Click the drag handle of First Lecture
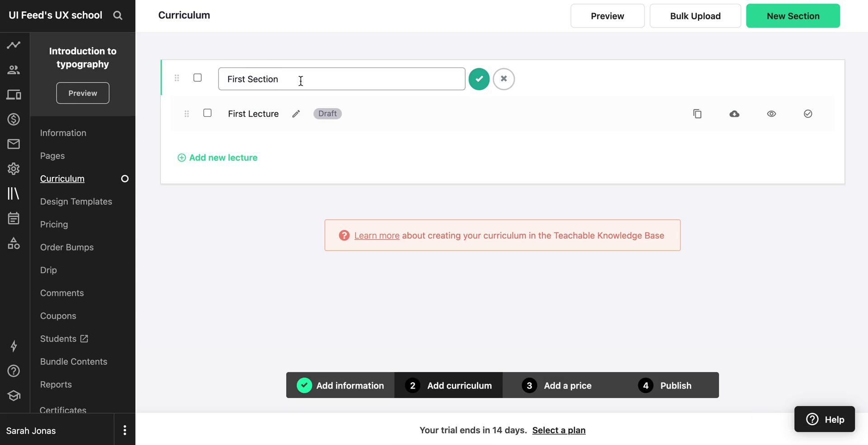868x445 pixels. [187, 114]
